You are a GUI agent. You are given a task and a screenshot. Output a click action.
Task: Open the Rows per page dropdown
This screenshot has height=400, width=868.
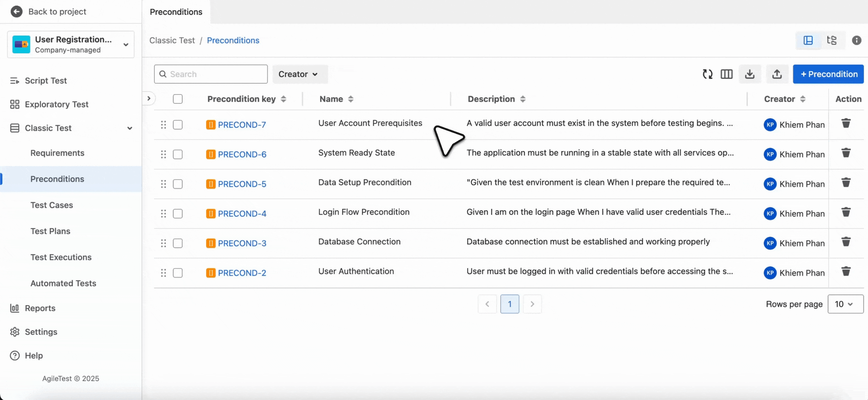[845, 304]
